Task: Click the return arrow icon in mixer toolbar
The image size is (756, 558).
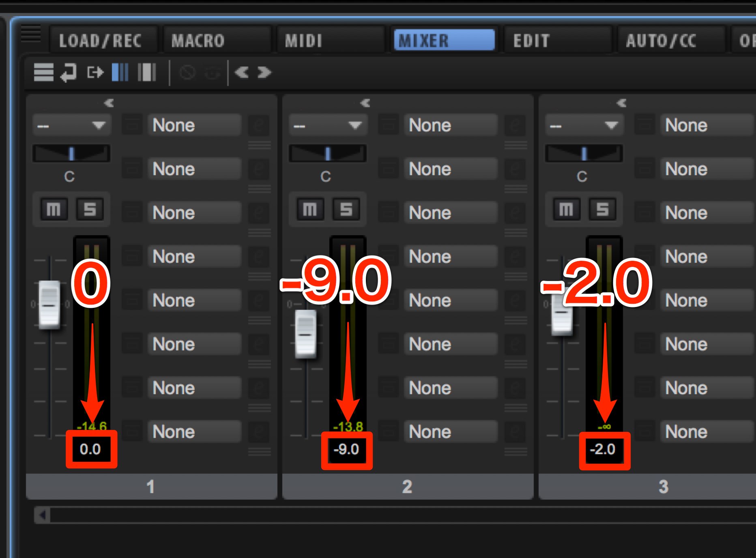Action: point(69,73)
